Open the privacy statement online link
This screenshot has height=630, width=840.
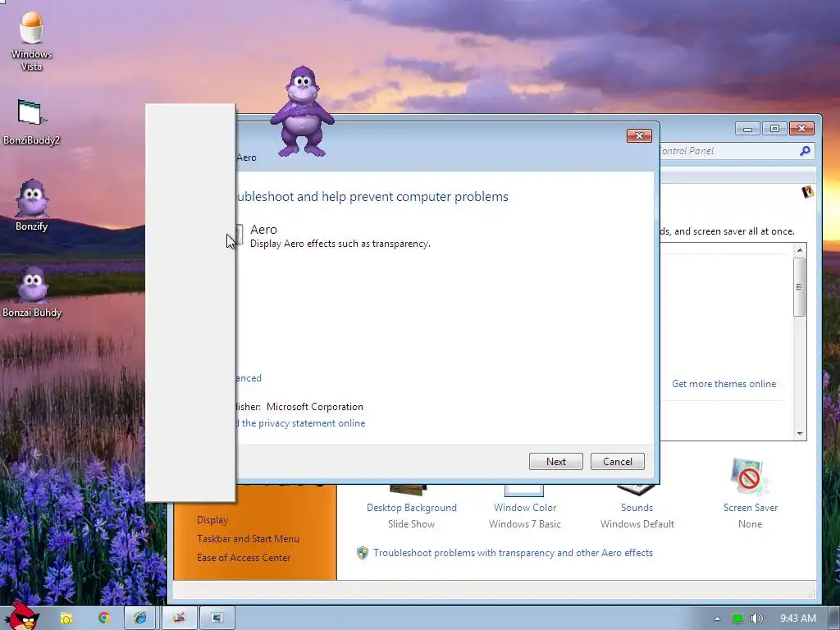pos(300,423)
